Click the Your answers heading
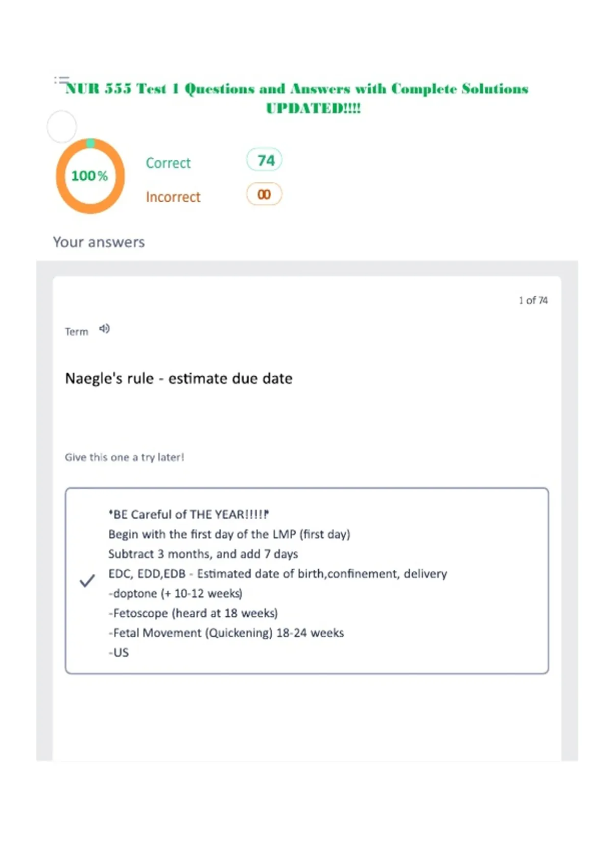Screen dimensions: 613x868 (x=99, y=242)
